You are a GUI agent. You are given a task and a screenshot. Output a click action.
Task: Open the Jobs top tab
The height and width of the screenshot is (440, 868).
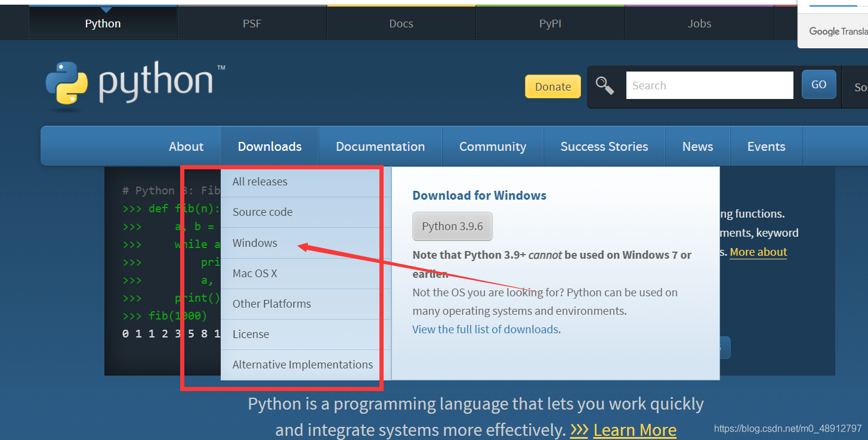[699, 23]
